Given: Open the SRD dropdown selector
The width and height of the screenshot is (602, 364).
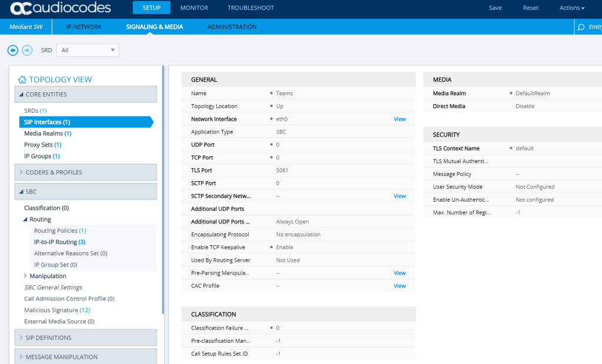Looking at the screenshot, I should pos(88,51).
